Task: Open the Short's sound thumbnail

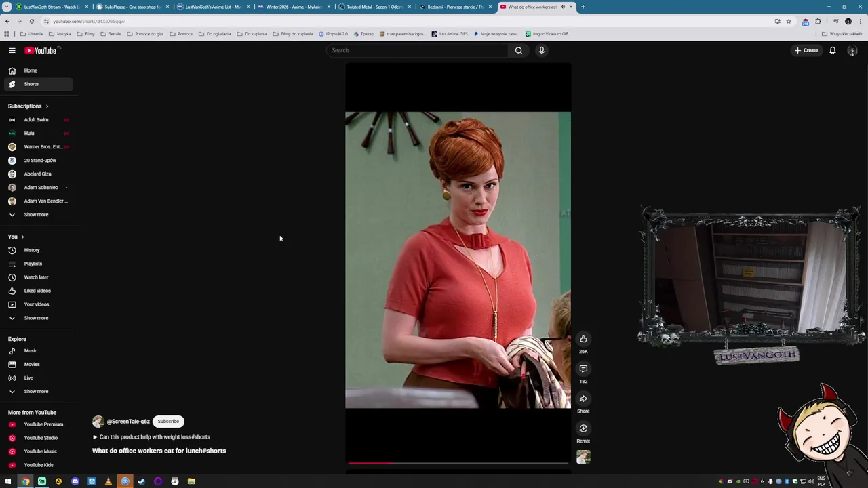Action: point(583,457)
